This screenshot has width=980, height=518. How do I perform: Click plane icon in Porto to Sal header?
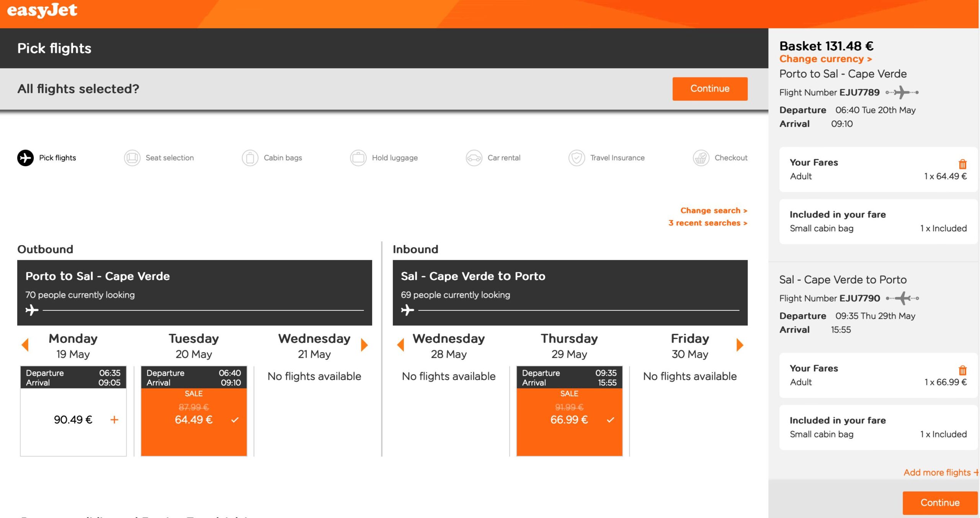[x=32, y=310]
